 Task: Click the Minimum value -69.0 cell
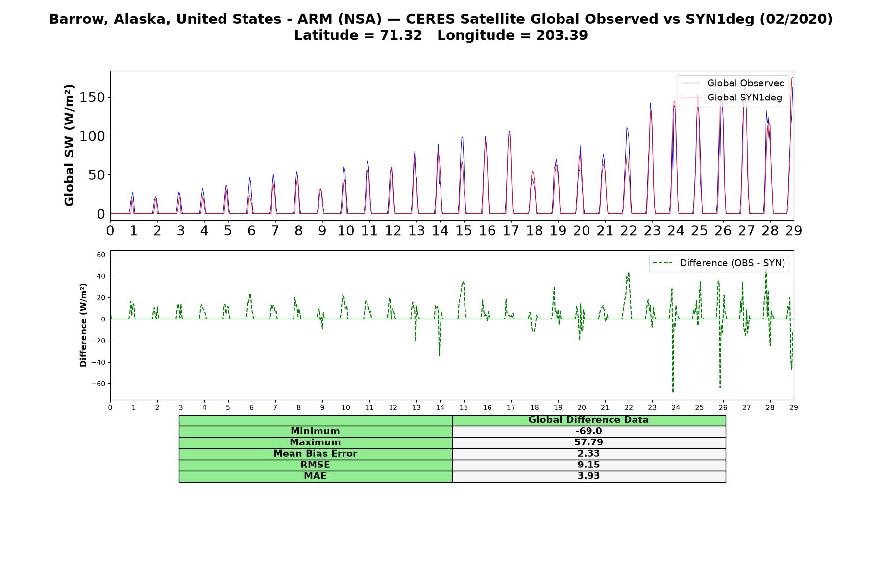coord(588,431)
